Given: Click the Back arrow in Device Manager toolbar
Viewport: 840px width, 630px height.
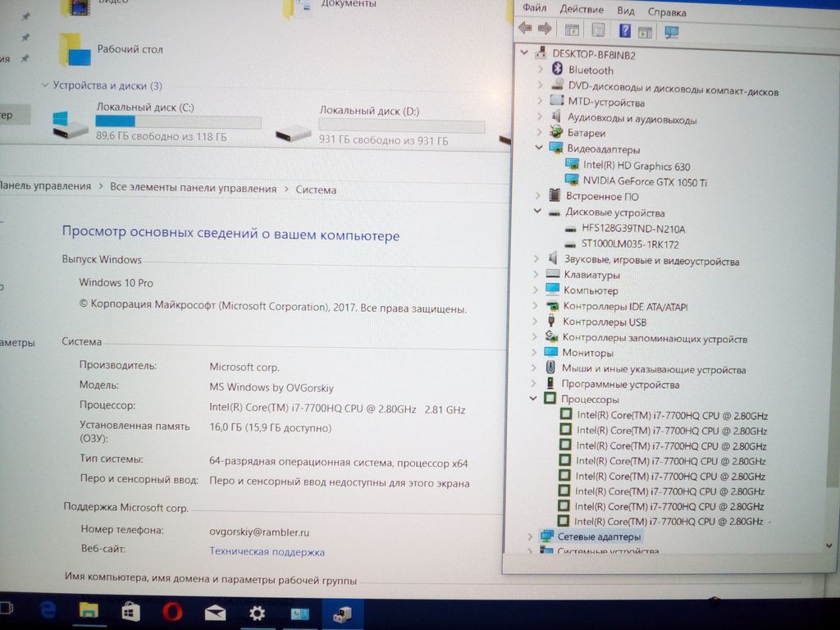Looking at the screenshot, I should (525, 29).
